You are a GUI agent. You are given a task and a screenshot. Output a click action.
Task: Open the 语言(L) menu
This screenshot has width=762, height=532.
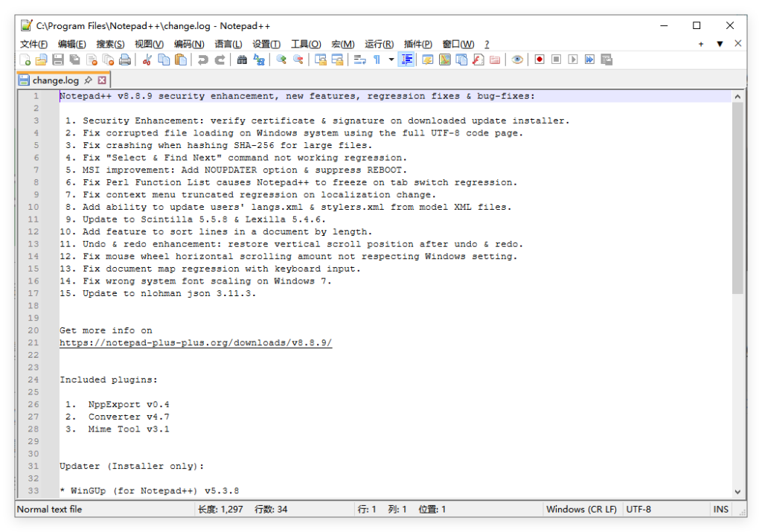point(228,44)
